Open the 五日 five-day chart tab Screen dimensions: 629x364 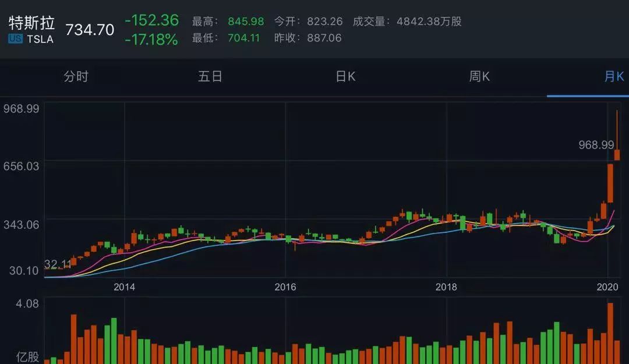(x=210, y=77)
